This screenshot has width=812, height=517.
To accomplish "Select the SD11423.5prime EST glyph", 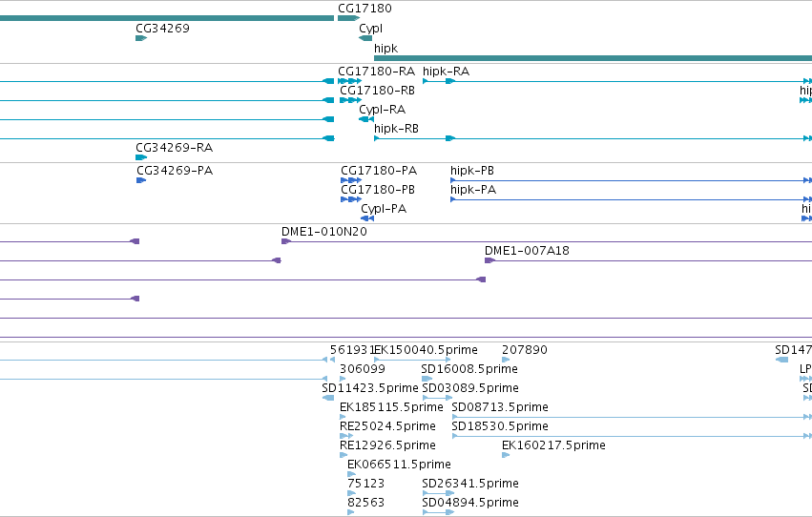I will (x=328, y=398).
